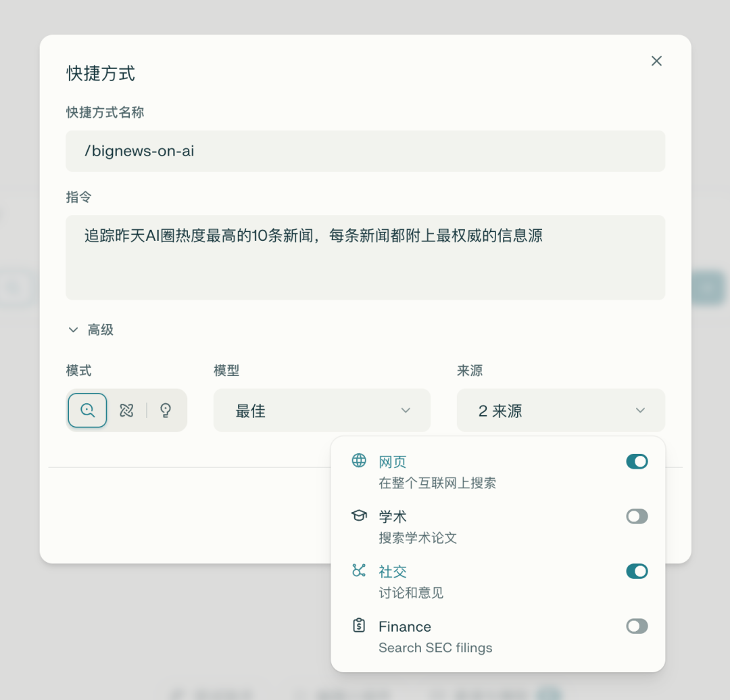Select the 学术 entry in sources menu
Image resolution: width=730 pixels, height=700 pixels.
[393, 516]
